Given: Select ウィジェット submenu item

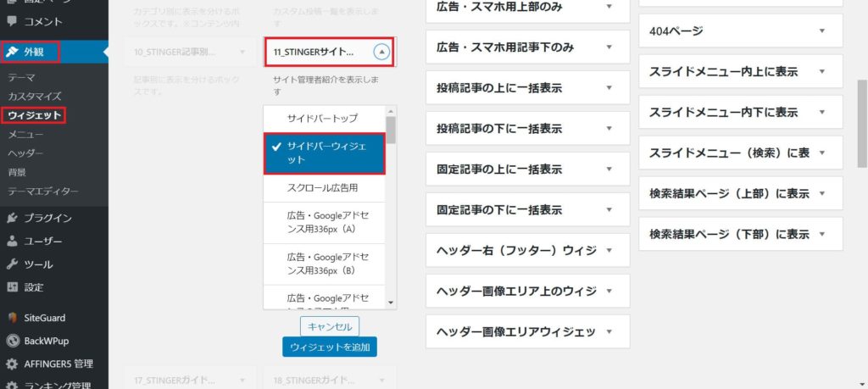Looking at the screenshot, I should [34, 115].
